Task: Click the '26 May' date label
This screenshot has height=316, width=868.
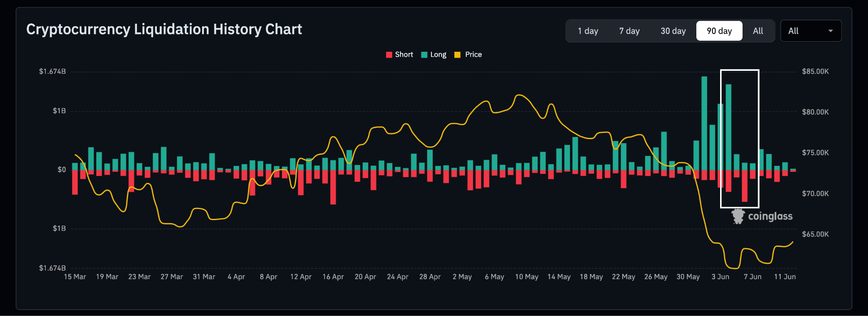Action: (x=656, y=277)
